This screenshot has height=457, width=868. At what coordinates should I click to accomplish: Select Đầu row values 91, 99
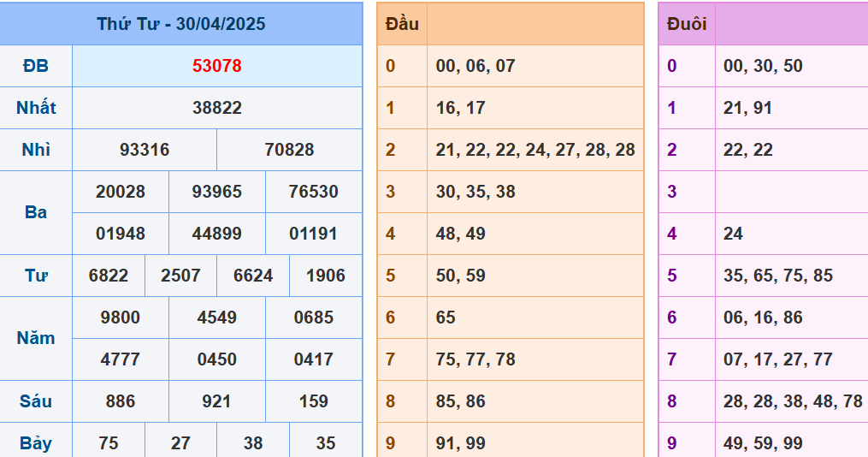pos(461,443)
